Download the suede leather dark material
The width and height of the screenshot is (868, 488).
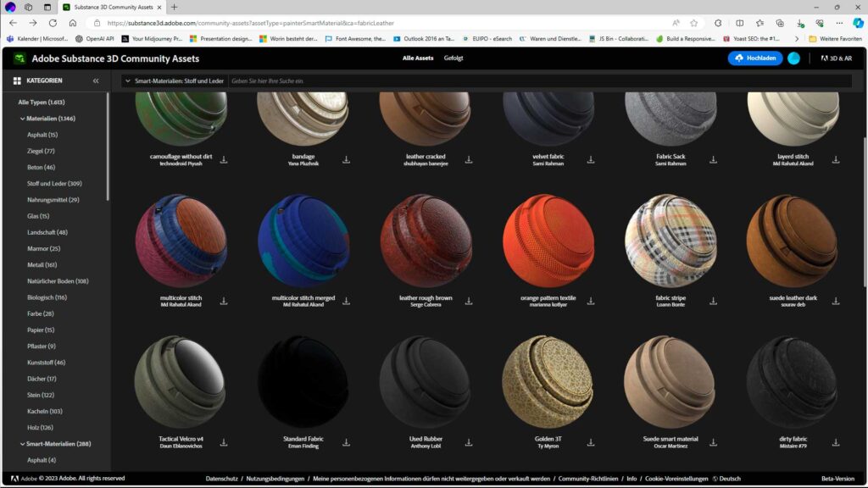(x=835, y=301)
